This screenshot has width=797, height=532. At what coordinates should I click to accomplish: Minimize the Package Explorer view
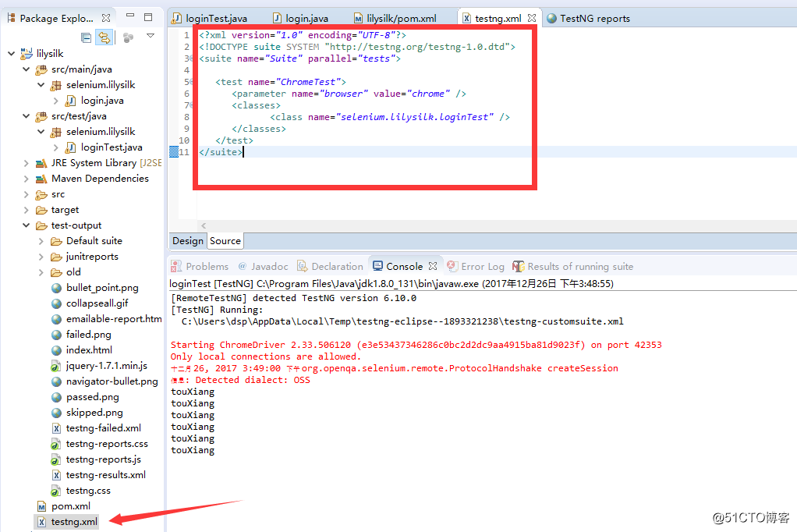(130, 16)
